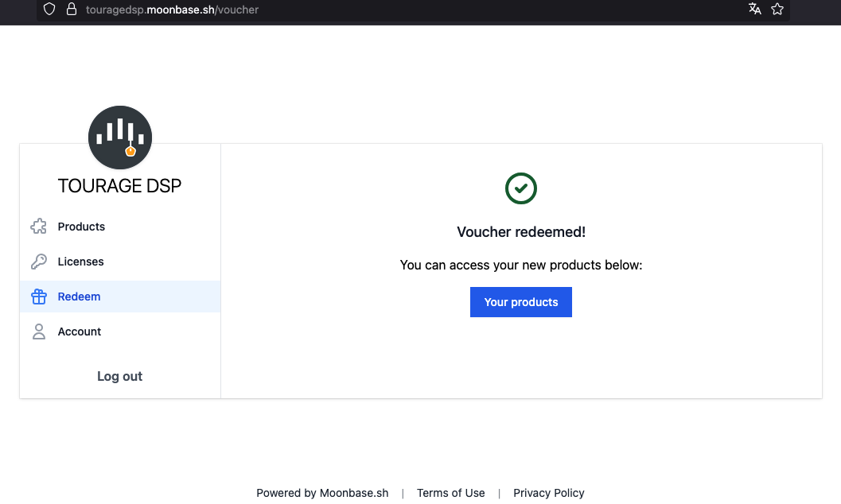Click the puzzle piece Products icon
The height and width of the screenshot is (504, 841).
tap(38, 227)
